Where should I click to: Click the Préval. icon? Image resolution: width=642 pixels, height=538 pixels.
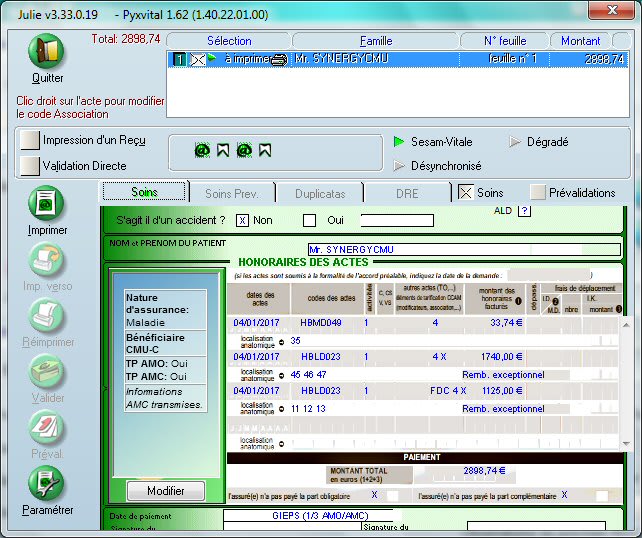(47, 428)
